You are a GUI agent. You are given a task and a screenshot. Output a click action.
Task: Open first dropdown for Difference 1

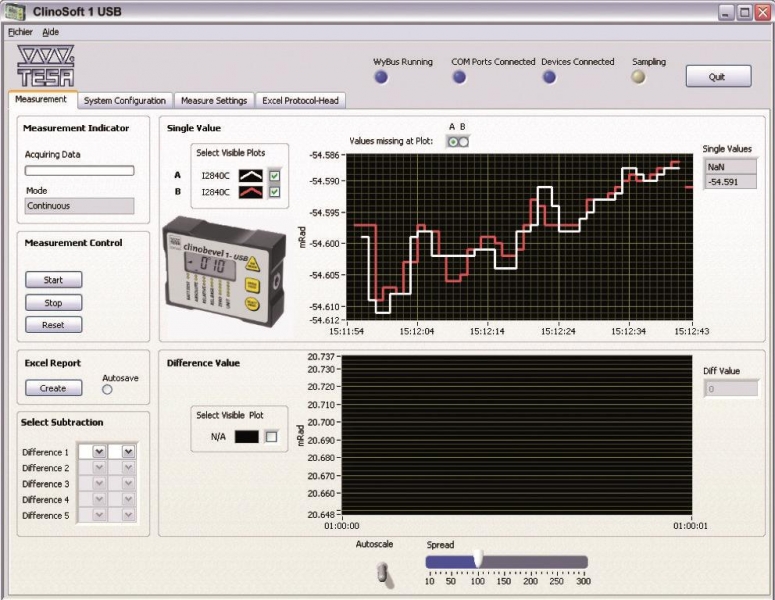(x=99, y=451)
